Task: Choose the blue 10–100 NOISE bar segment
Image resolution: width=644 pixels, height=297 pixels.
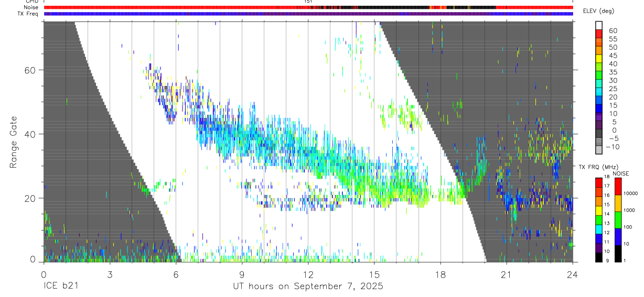Action: [x=618, y=237]
